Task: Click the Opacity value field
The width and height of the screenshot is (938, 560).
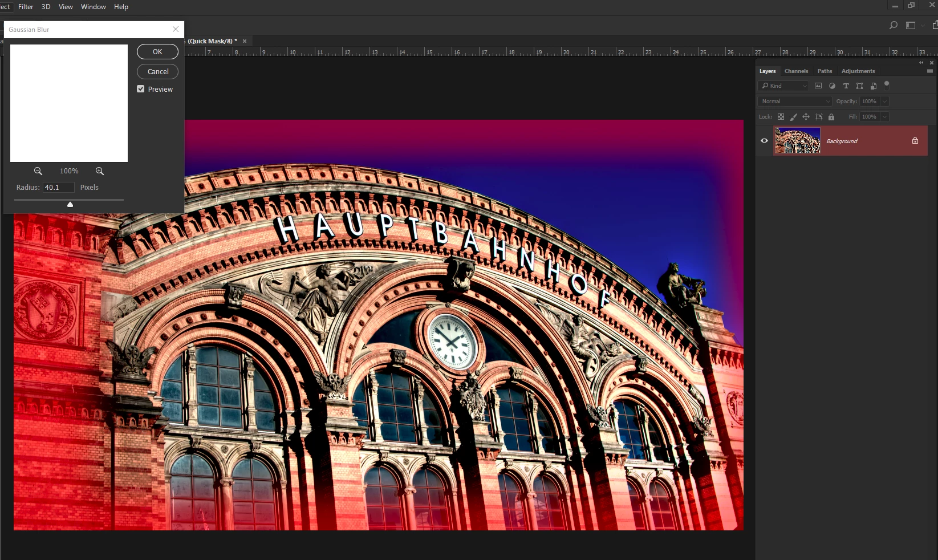Action: pos(870,102)
